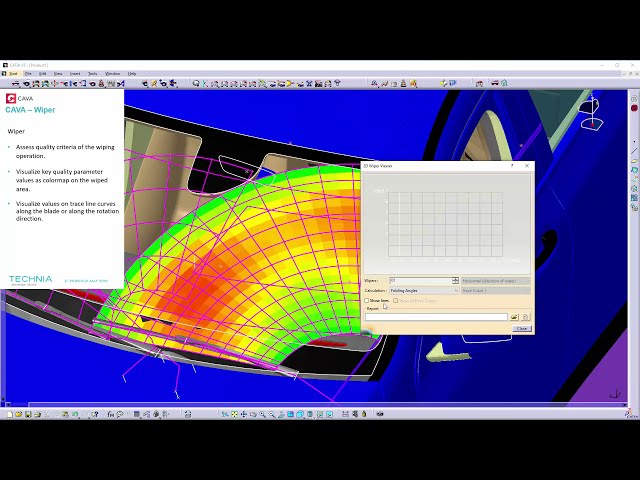
Task: Click the Paste icon in bottom toolbar
Action: (65, 414)
